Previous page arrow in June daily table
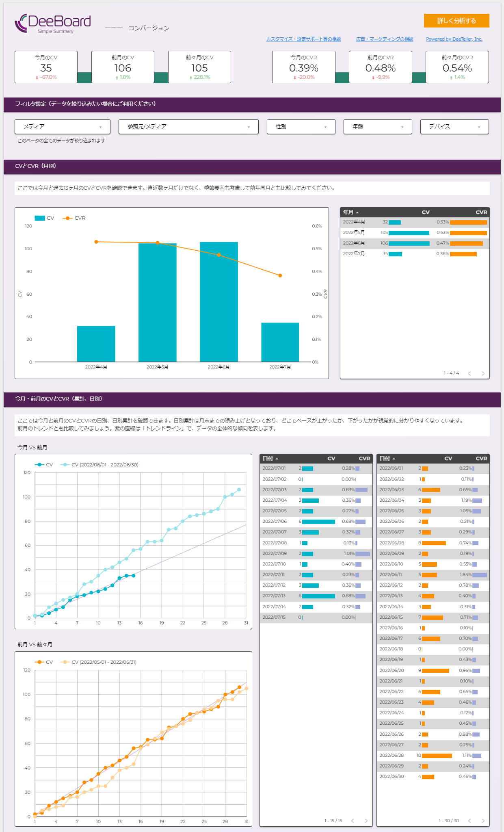The width and height of the screenshot is (504, 832). (469, 821)
